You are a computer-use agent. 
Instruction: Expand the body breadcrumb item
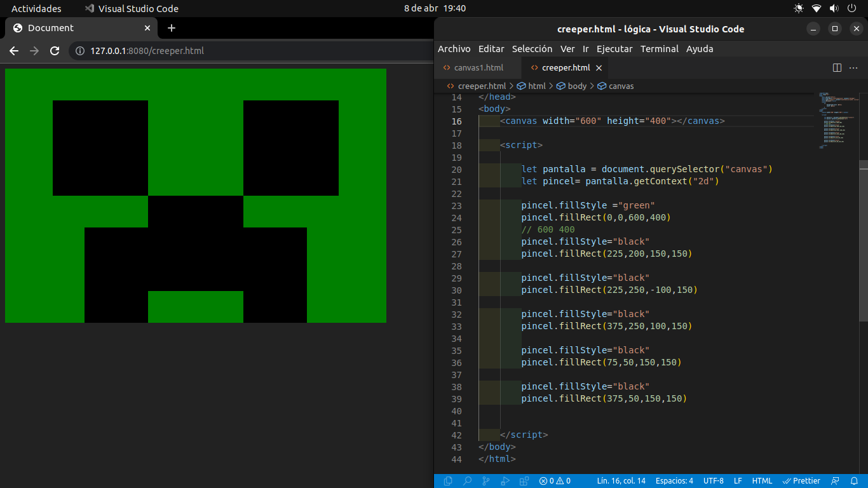click(x=571, y=86)
